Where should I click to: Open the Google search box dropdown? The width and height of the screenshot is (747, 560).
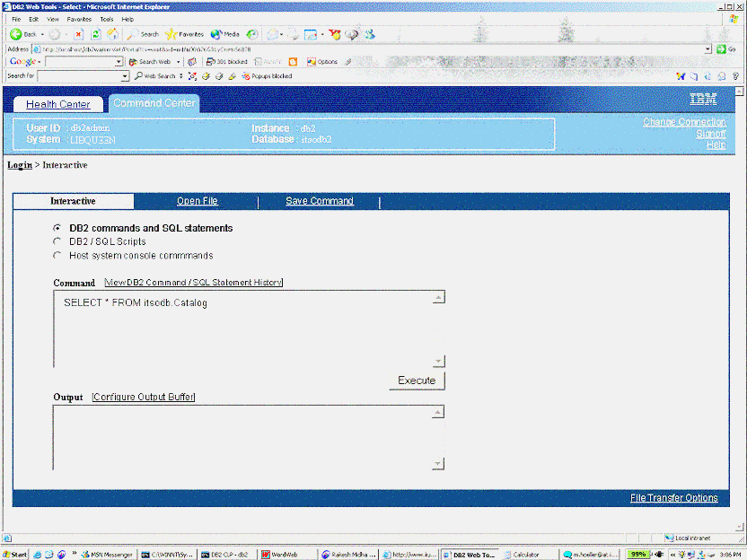point(119,62)
